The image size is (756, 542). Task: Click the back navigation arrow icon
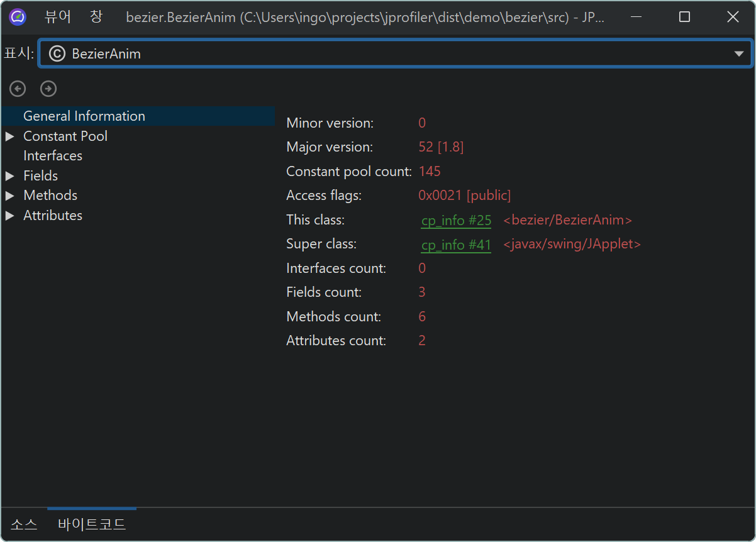(x=18, y=89)
